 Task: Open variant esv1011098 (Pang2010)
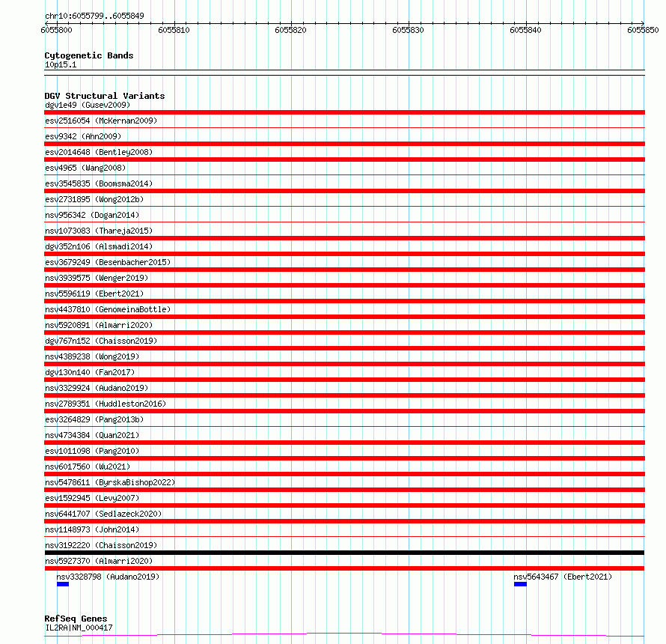tap(92, 451)
